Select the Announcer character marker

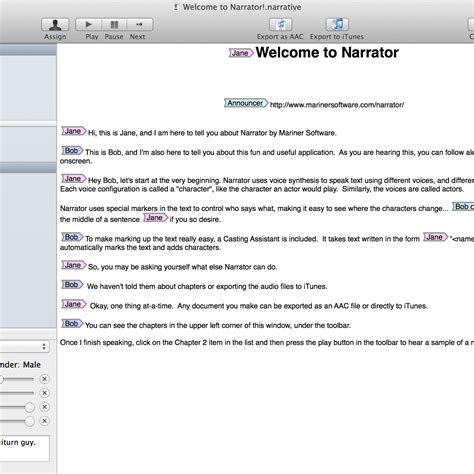point(246,103)
